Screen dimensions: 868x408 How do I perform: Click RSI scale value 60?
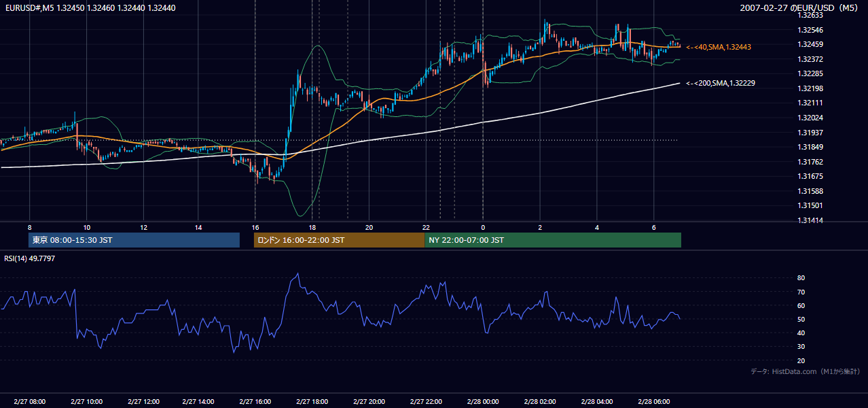(801, 305)
